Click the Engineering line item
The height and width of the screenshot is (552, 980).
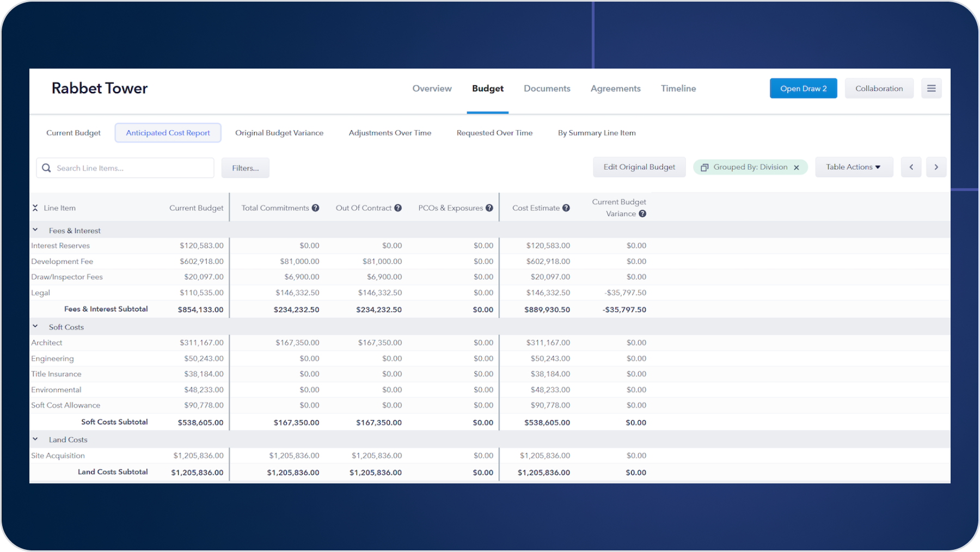[52, 358]
